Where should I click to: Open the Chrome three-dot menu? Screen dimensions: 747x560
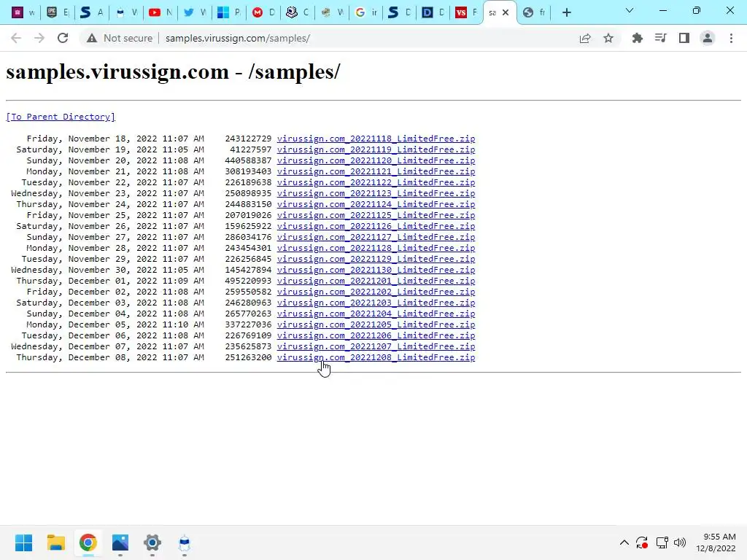coord(731,38)
